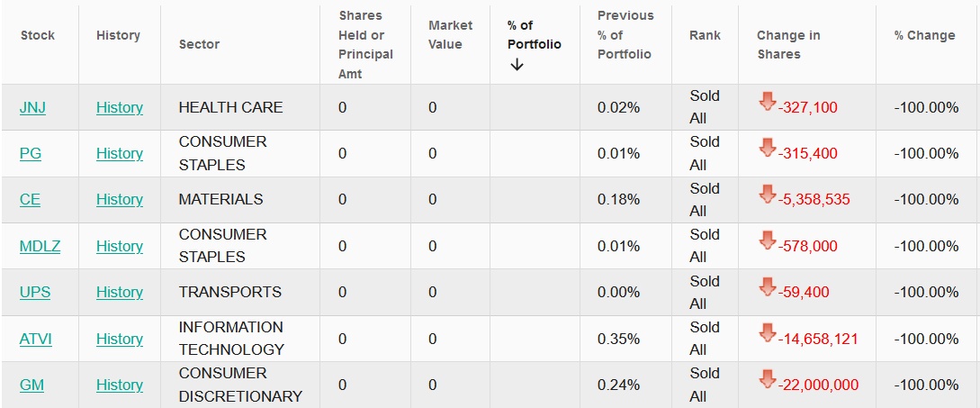Click red down arrow beside -14,658,121
This screenshot has height=408, width=980.
(767, 332)
